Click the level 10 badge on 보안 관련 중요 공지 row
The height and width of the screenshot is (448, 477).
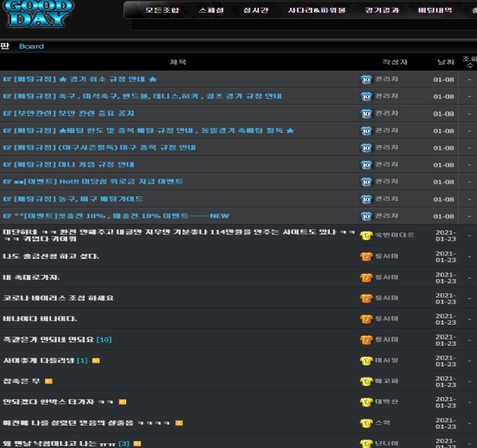pos(366,114)
